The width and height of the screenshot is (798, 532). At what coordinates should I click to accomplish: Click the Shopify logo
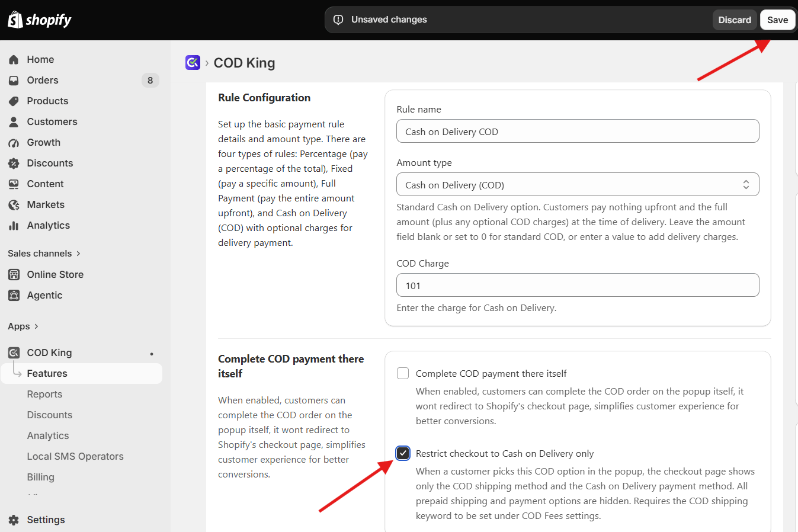coord(40,20)
